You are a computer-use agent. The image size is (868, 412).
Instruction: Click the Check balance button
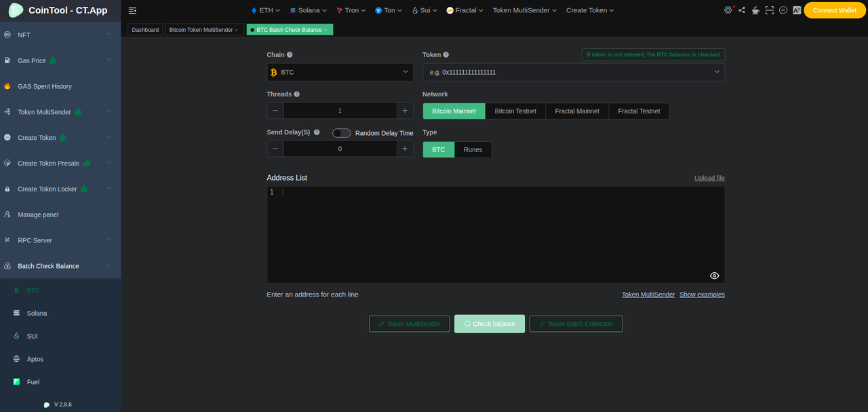[x=489, y=324]
